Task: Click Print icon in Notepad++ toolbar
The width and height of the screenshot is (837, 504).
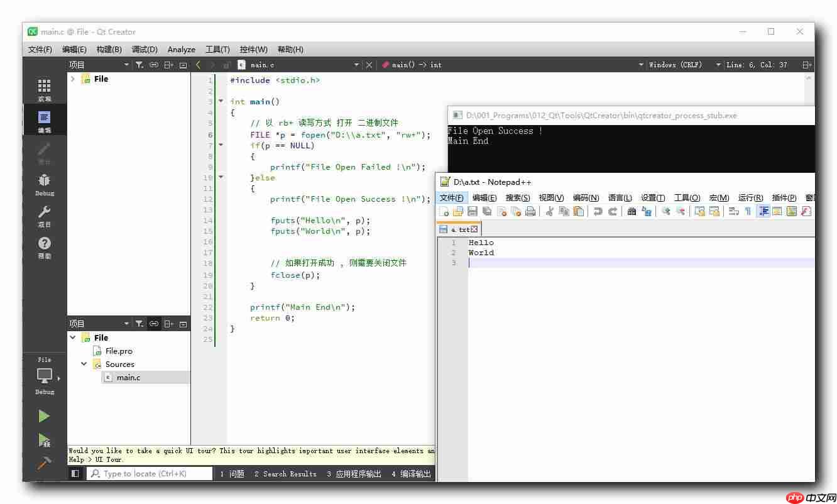Action: [530, 211]
